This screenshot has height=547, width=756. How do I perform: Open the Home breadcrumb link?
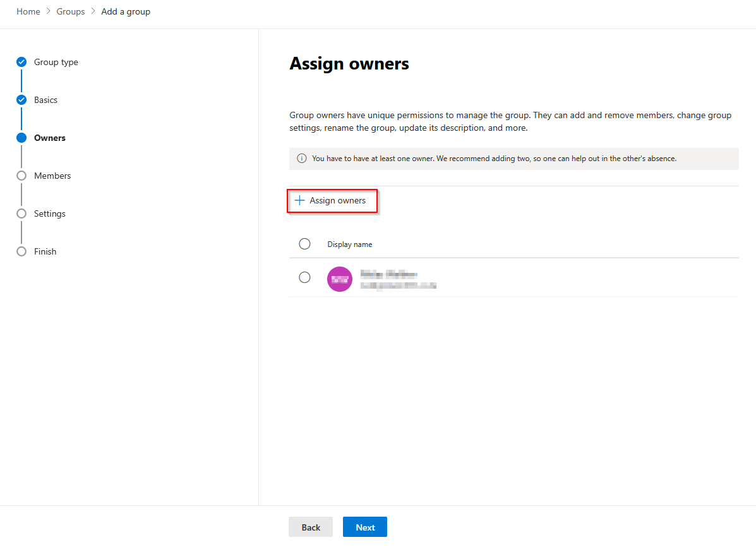(28, 11)
